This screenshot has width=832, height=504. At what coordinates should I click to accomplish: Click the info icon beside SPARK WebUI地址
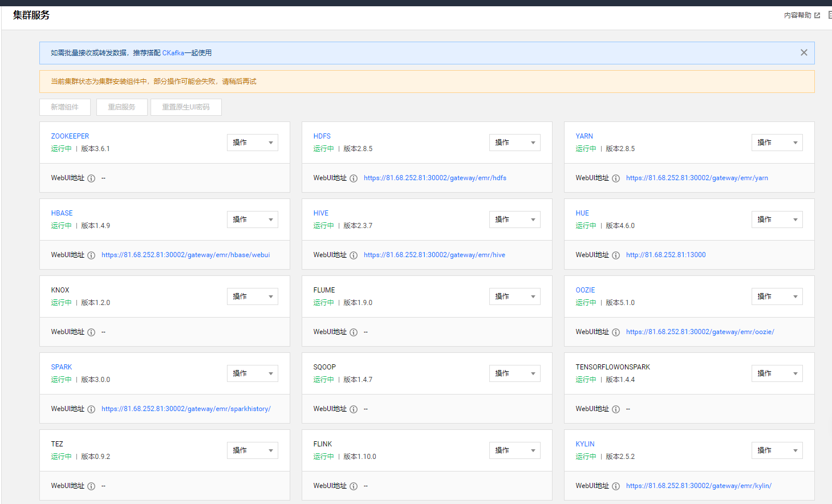[x=91, y=409]
